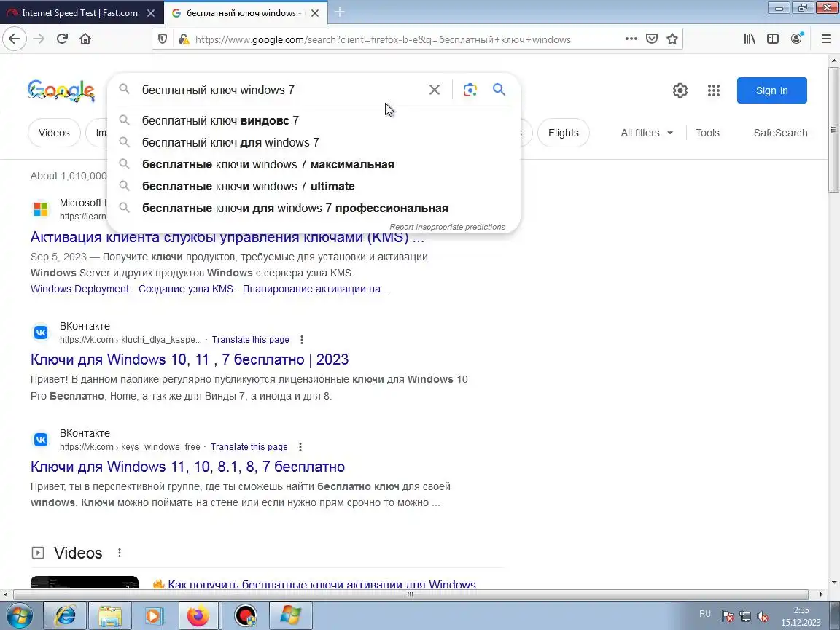840x630 pixels.
Task: Translate the kluchi_dlya_kaspe result page
Action: [x=250, y=340]
